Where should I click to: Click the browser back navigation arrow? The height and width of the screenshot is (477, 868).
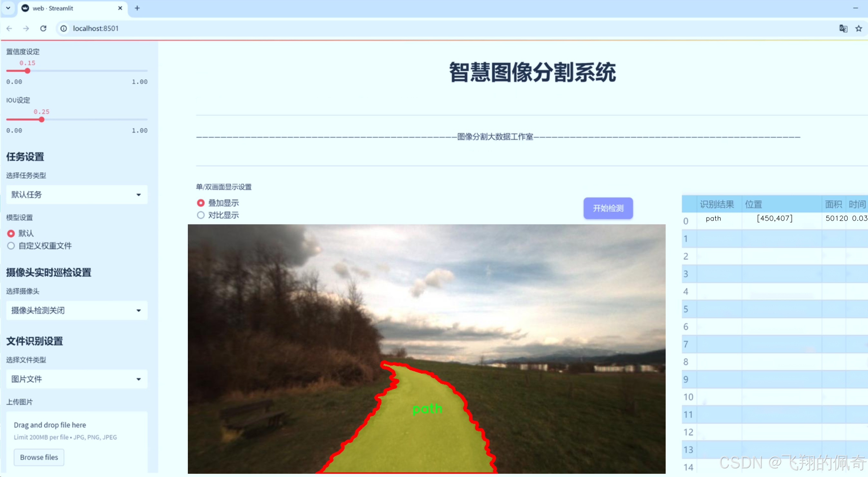(x=9, y=28)
